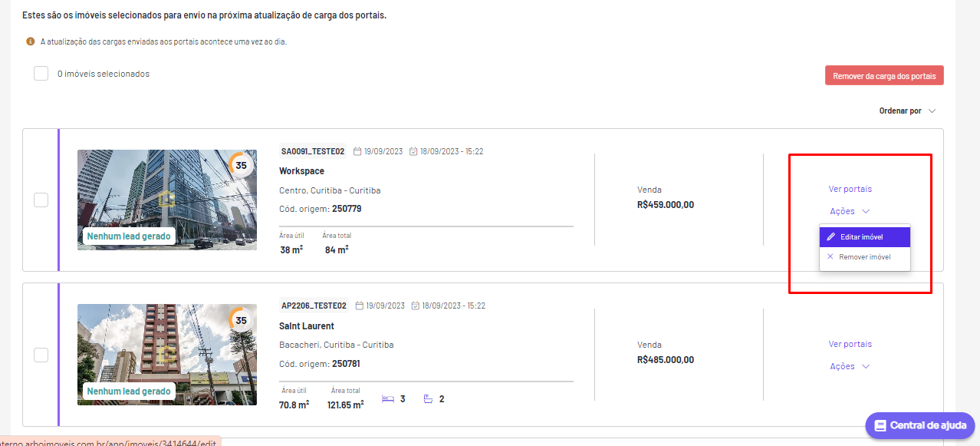Click the Central de ajuda chat icon
Viewport: 980px width, 446px height.
[880, 425]
